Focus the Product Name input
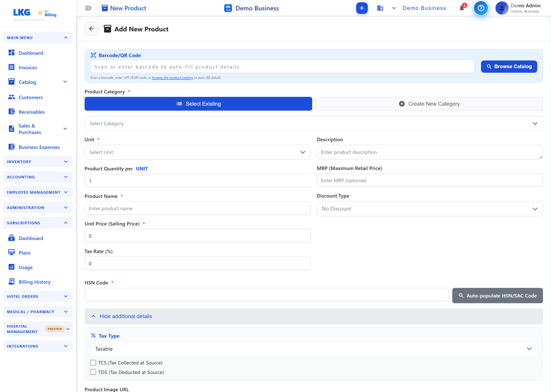The image size is (551, 392). [x=197, y=208]
